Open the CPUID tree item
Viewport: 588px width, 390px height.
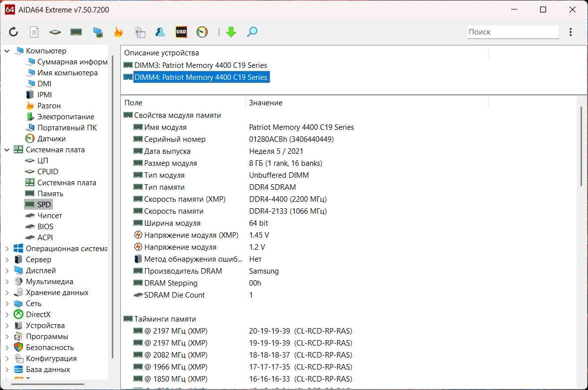tap(41, 171)
